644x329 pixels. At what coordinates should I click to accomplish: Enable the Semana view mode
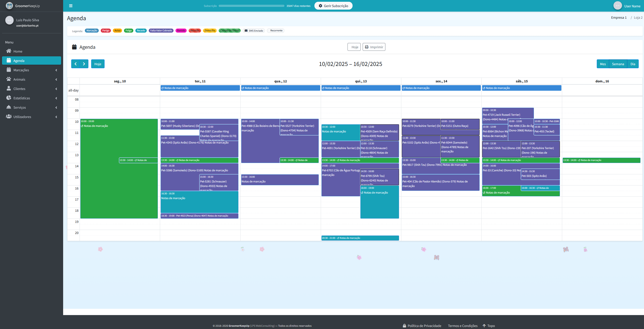(x=618, y=64)
